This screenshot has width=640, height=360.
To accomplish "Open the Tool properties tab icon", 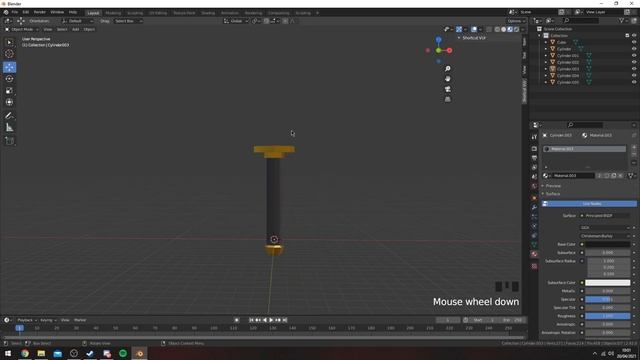I will pyautogui.click(x=534, y=137).
